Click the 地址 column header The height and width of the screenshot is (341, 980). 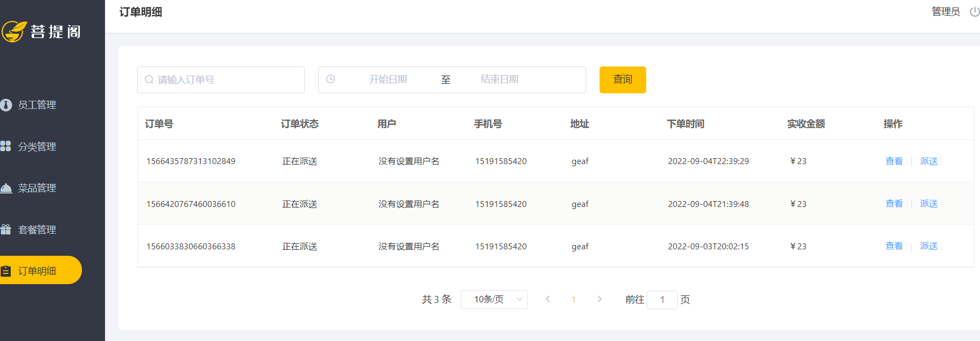(x=580, y=124)
